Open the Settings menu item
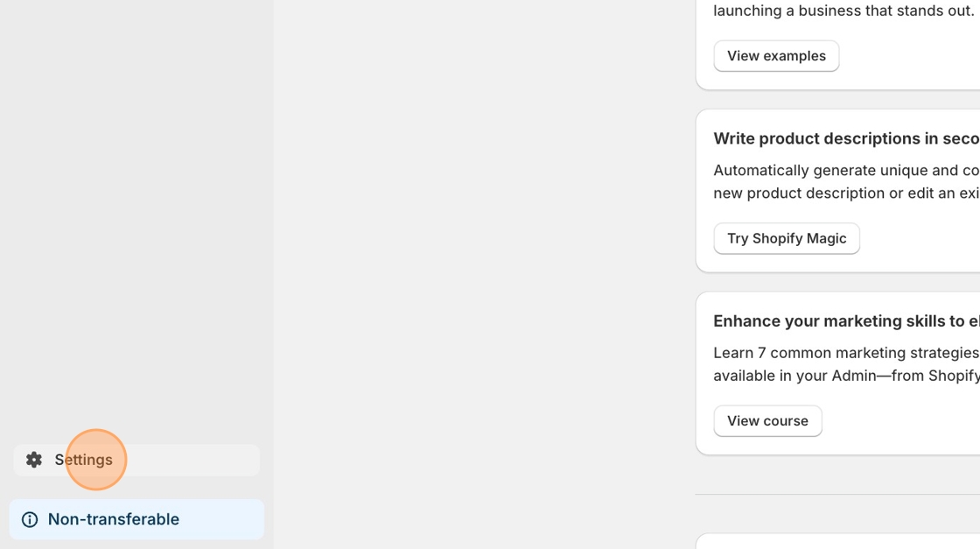980x549 pixels. pos(84,460)
